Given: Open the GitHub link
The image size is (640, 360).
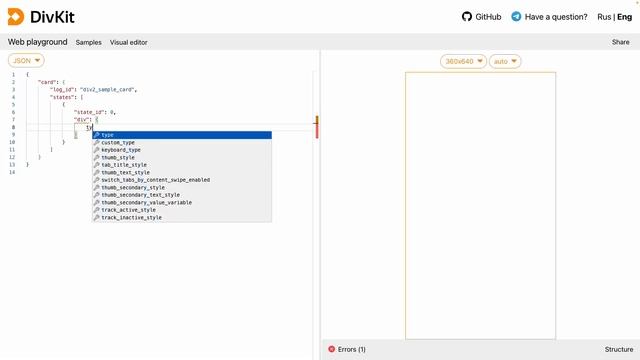Looking at the screenshot, I should pyautogui.click(x=481, y=17).
